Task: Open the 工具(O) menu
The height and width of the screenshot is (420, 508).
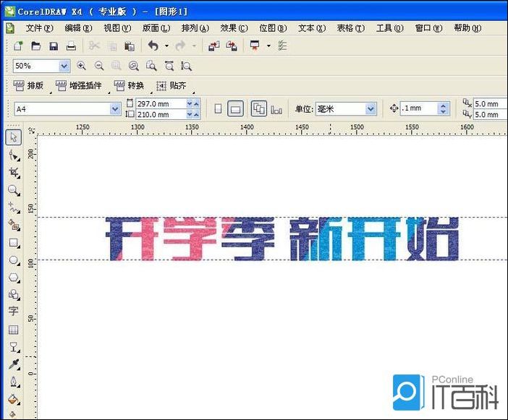Action: pos(389,28)
